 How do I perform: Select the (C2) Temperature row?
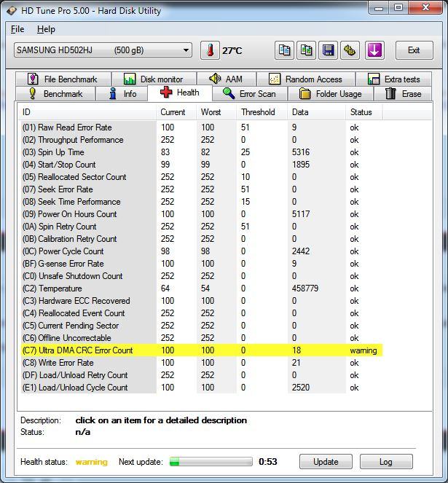[x=202, y=288]
